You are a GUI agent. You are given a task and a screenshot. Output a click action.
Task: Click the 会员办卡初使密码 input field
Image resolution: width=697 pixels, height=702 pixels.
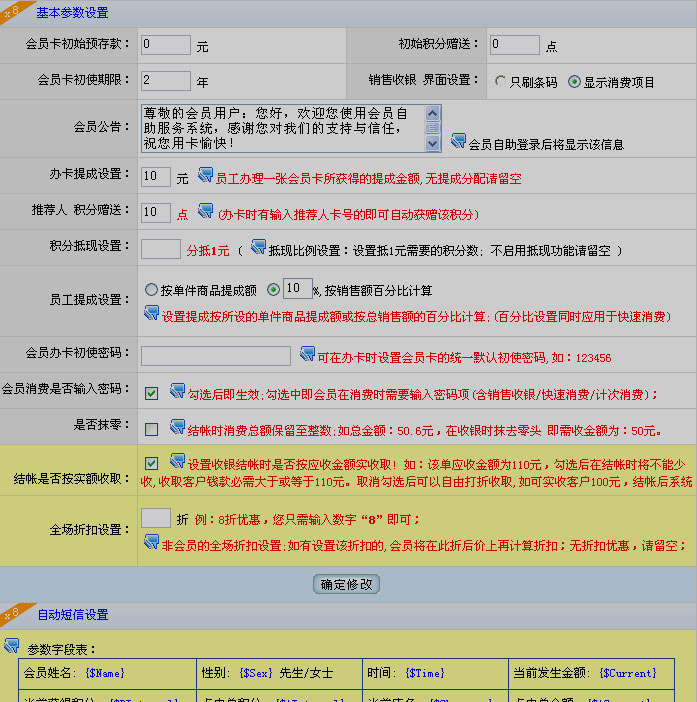pos(216,356)
